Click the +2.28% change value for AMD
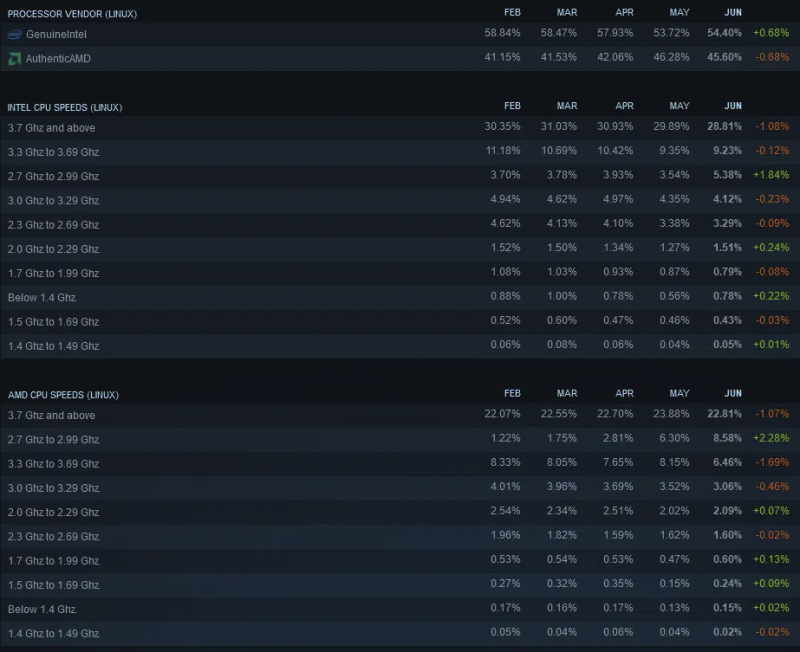800x652 pixels. (x=771, y=438)
